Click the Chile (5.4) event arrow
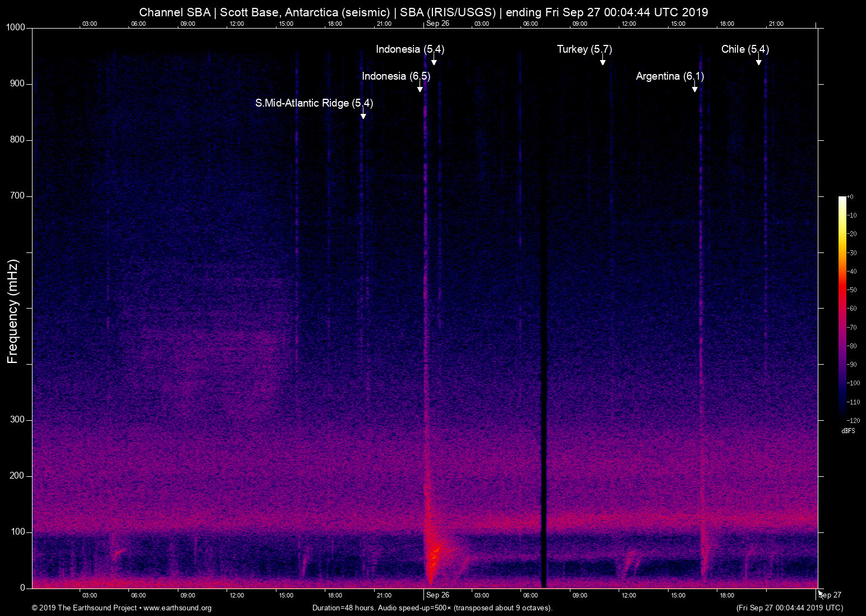The height and width of the screenshot is (616, 866). [x=758, y=61]
